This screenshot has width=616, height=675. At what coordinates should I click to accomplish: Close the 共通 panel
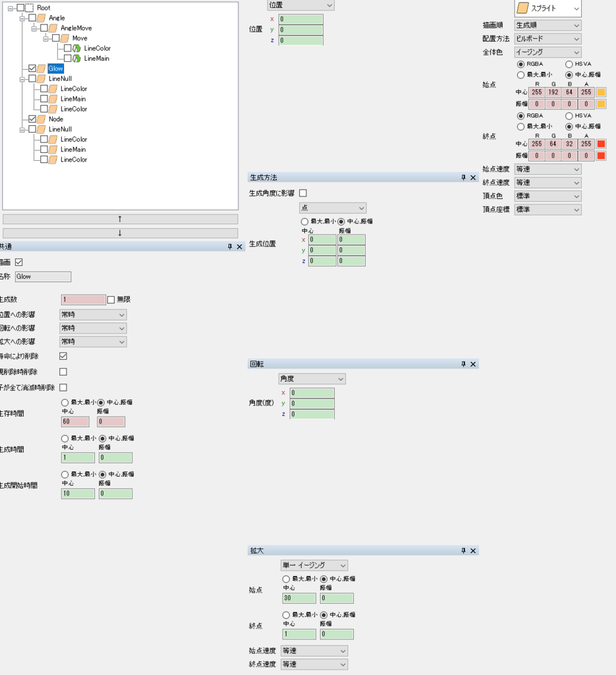[x=240, y=247]
